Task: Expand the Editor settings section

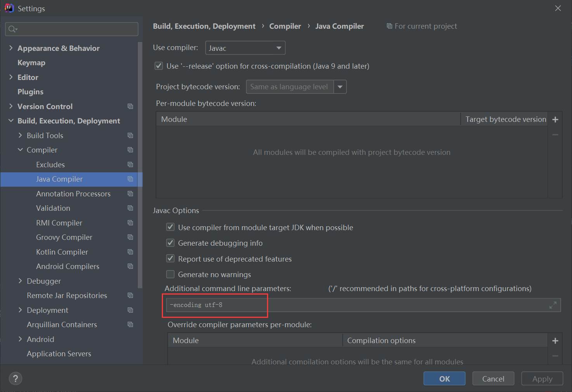Action: 11,77
